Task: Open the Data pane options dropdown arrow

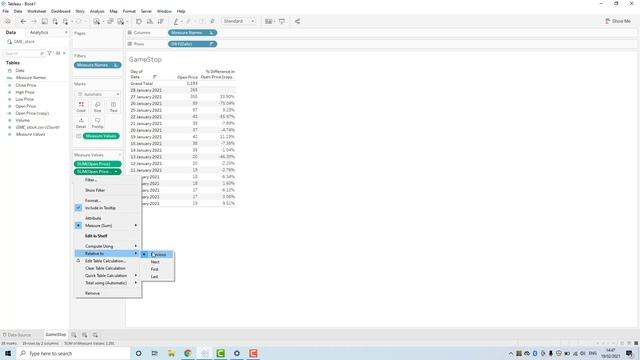Action: 64,53
